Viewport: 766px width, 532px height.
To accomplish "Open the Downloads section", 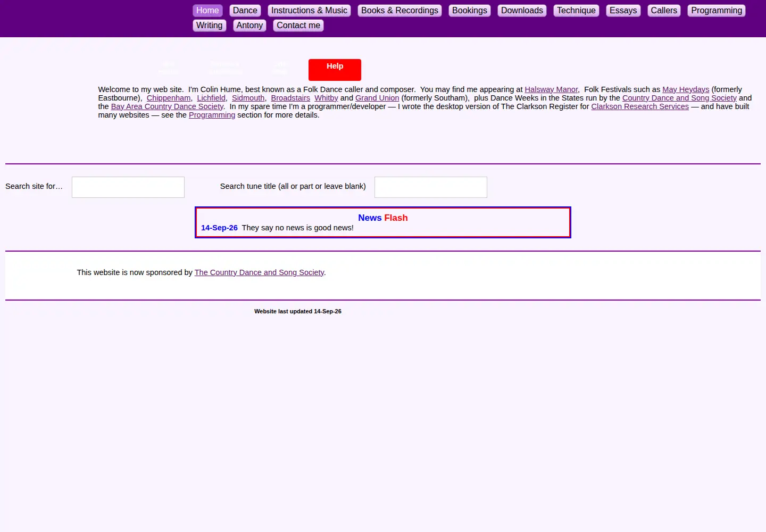I will [522, 11].
